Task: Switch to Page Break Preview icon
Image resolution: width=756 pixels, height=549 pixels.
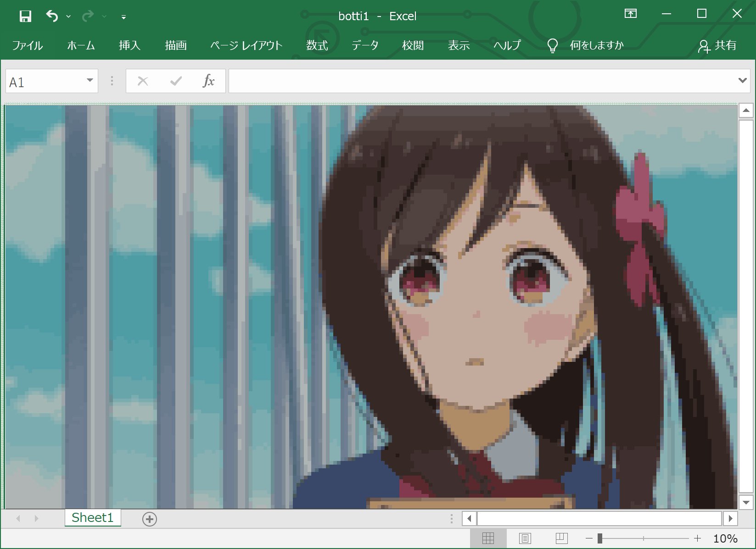Action: 561,538
